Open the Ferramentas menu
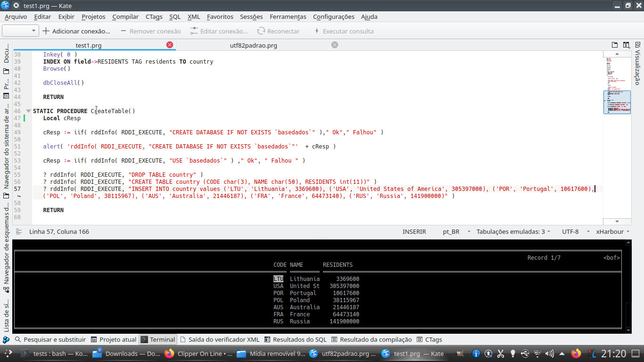The width and height of the screenshot is (644, 362). pos(288,16)
